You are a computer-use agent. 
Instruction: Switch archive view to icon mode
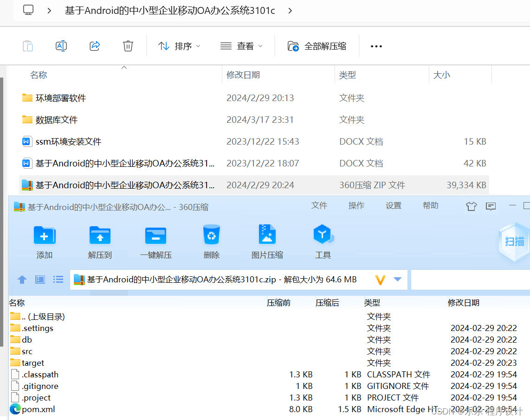pos(39,279)
